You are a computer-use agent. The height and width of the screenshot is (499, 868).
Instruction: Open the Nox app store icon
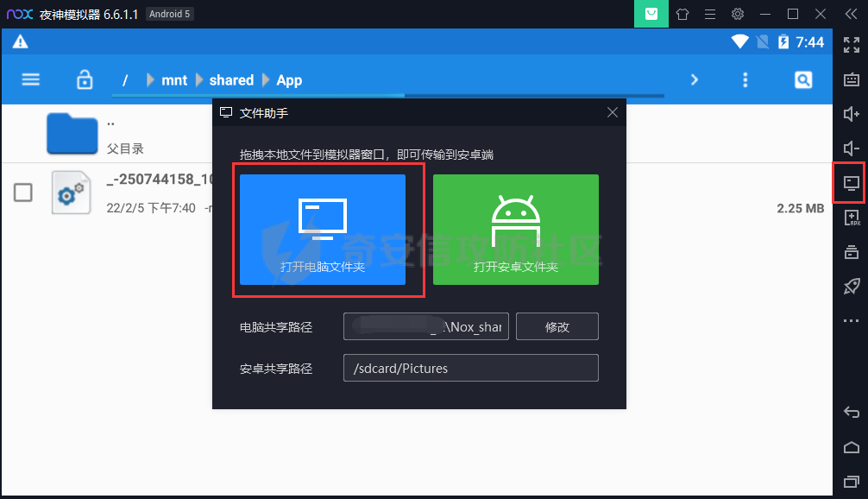pyautogui.click(x=651, y=14)
